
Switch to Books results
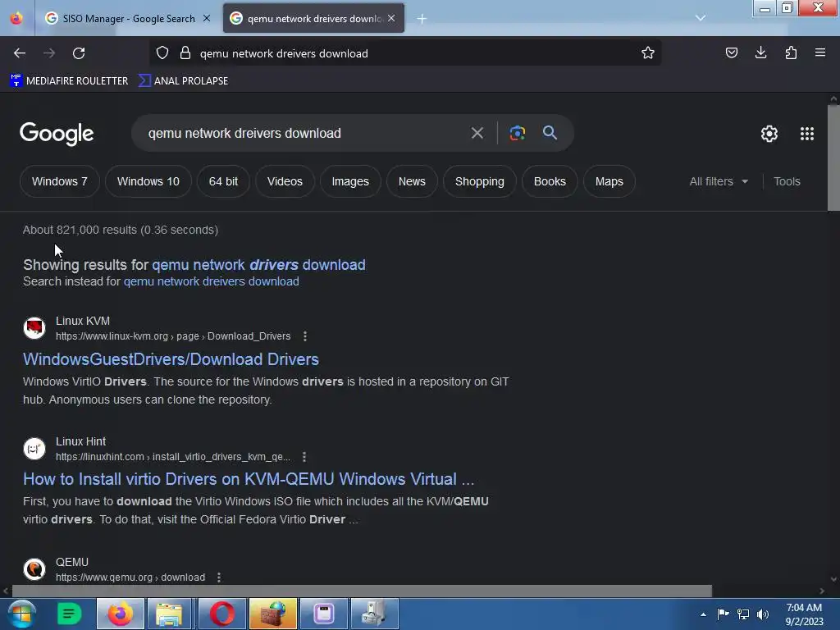click(x=550, y=181)
